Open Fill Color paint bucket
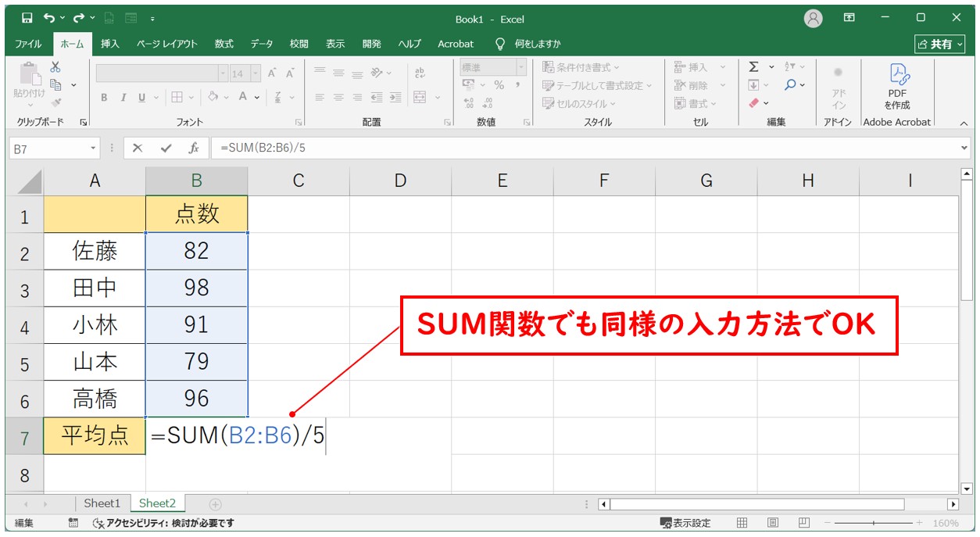 coord(213,98)
